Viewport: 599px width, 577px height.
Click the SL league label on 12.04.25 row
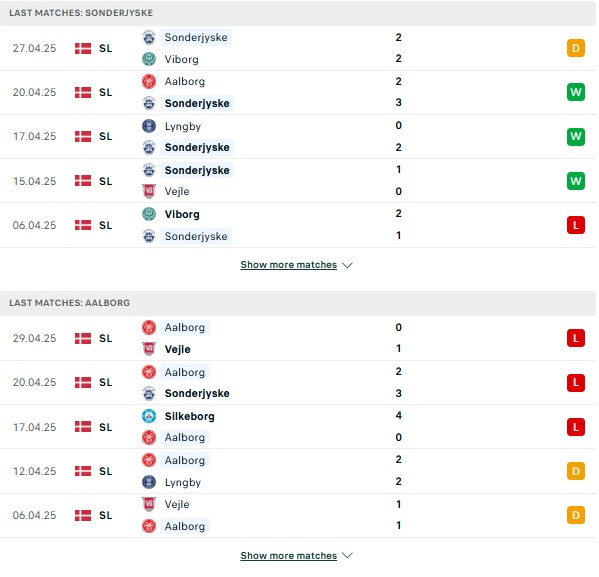click(x=105, y=471)
